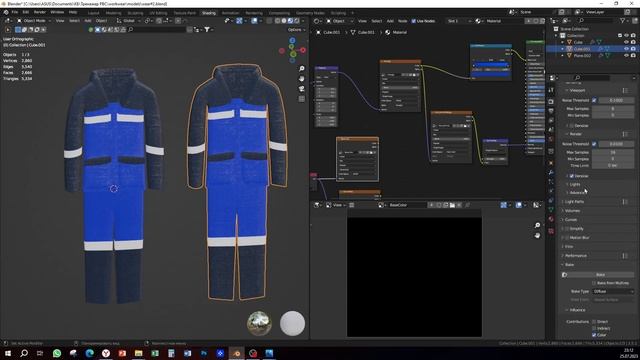Image resolution: width=640 pixels, height=360 pixels.
Task: Switch to UV Editing workspace tab
Action: click(158, 13)
